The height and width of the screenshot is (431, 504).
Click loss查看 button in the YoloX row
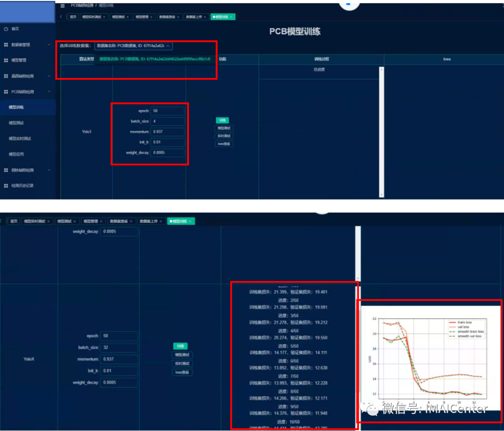click(182, 373)
